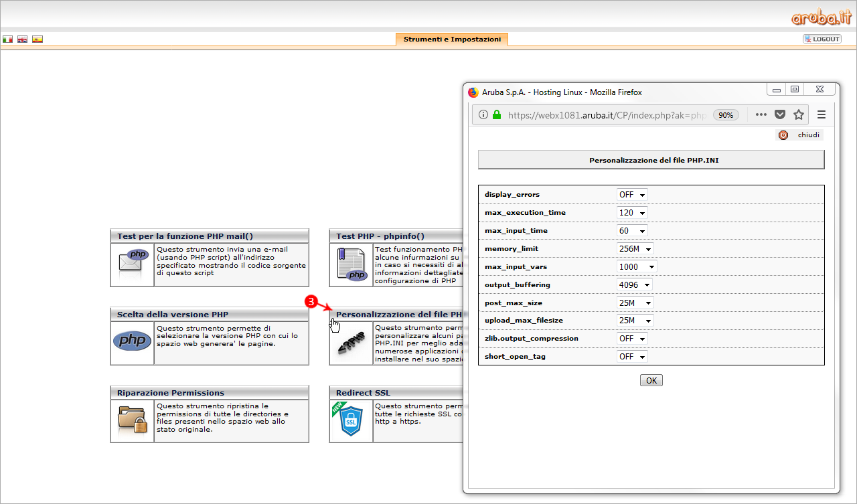Change the upload_max_filesize dropdown value
Screen dimensions: 857x504
[x=635, y=321]
